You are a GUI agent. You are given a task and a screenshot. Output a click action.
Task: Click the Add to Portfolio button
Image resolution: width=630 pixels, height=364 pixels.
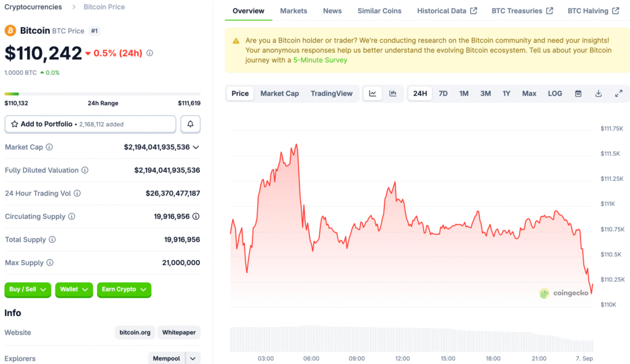click(x=90, y=124)
